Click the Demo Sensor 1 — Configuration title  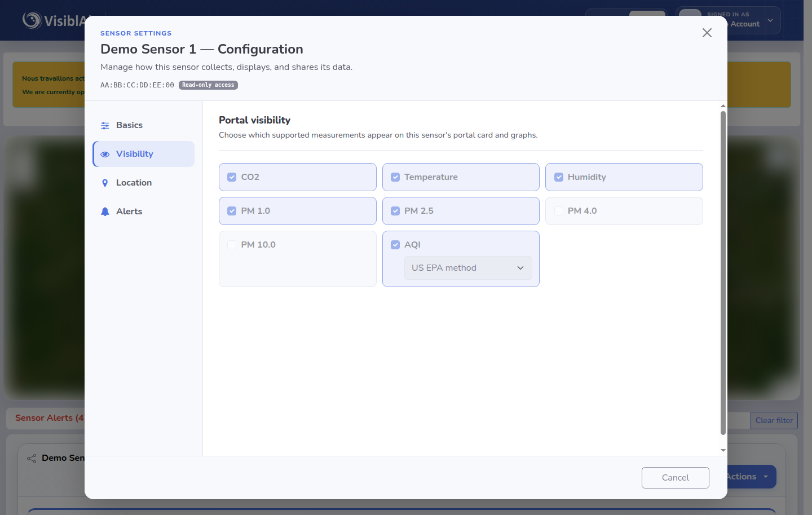(x=202, y=49)
